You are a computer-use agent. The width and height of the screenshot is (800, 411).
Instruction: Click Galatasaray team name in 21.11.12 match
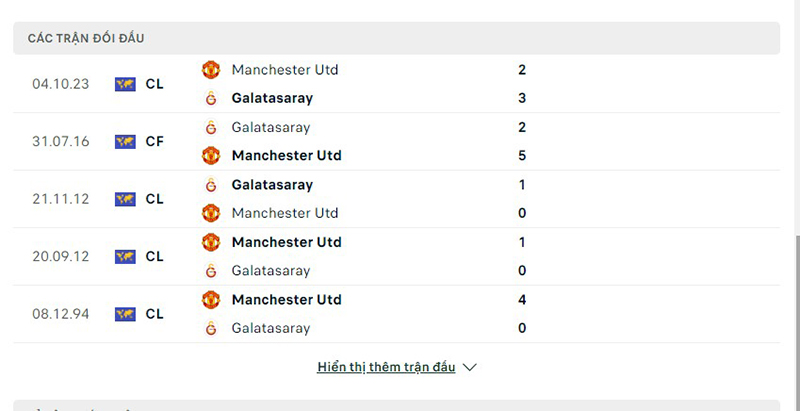click(x=272, y=185)
